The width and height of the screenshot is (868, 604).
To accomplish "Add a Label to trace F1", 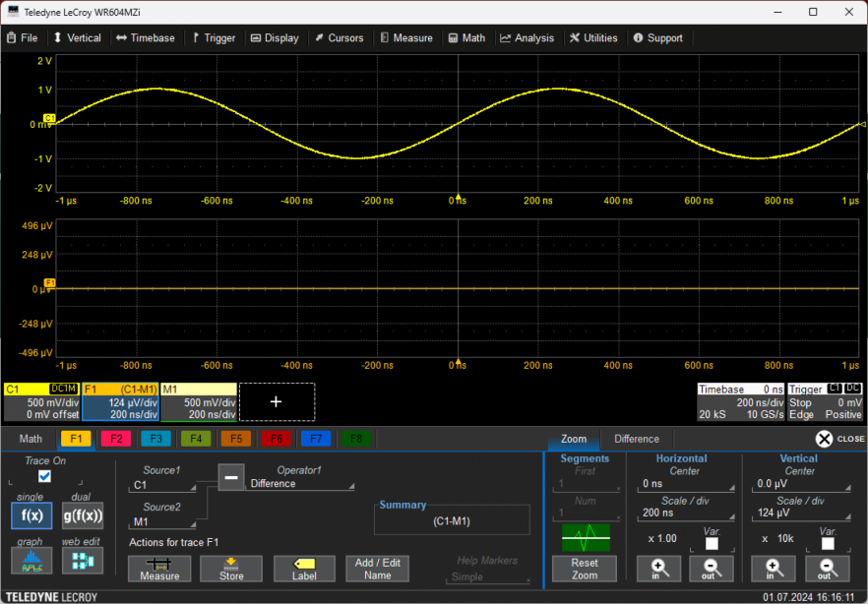I will (304, 569).
